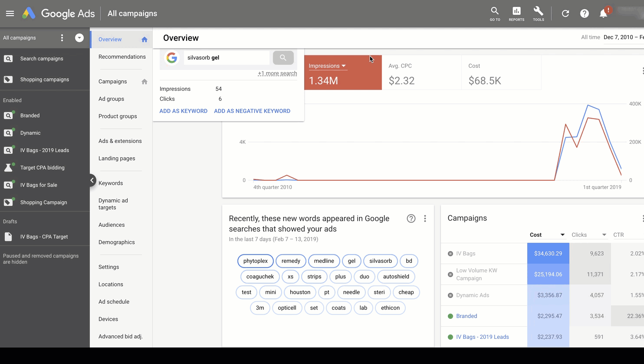Run search with the magnifier button

(x=283, y=57)
